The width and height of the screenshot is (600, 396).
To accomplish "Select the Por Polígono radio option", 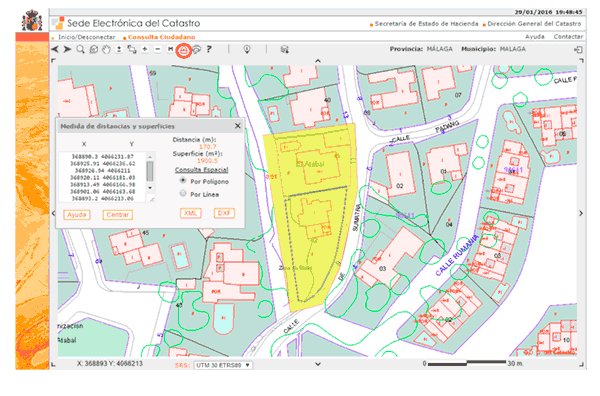I will (x=183, y=181).
